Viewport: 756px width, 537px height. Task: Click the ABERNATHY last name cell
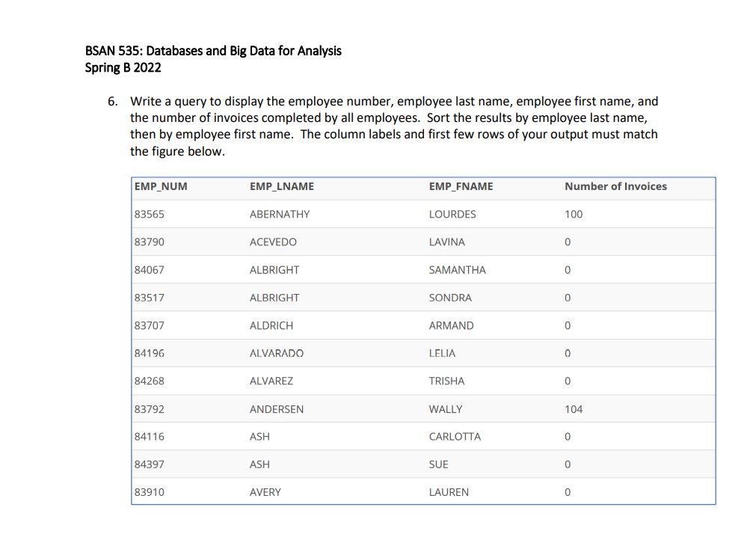280,215
